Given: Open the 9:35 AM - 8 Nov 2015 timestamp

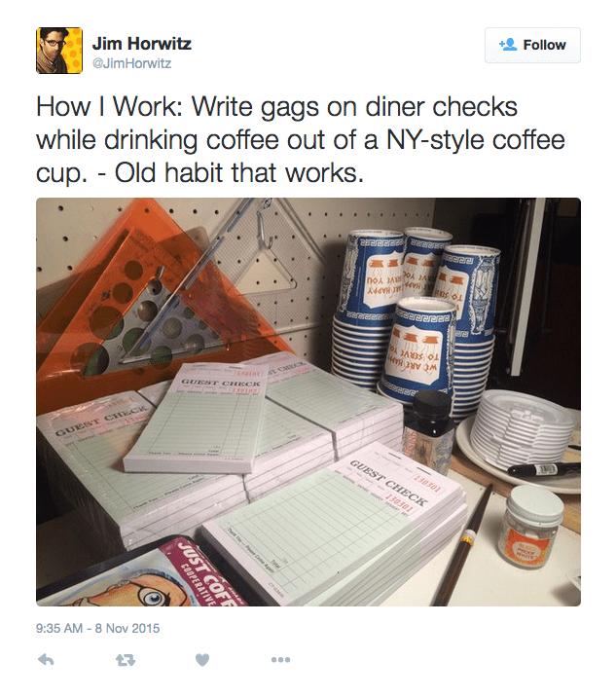Looking at the screenshot, I should pyautogui.click(x=97, y=628).
